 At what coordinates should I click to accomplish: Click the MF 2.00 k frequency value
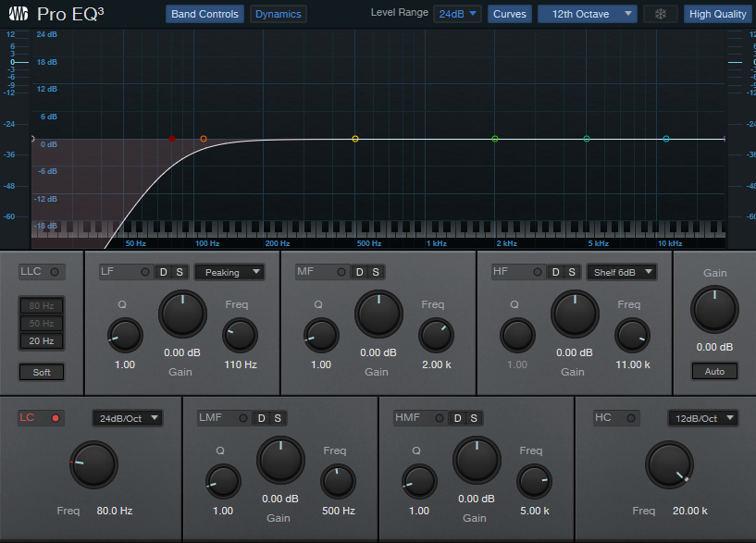click(x=437, y=364)
